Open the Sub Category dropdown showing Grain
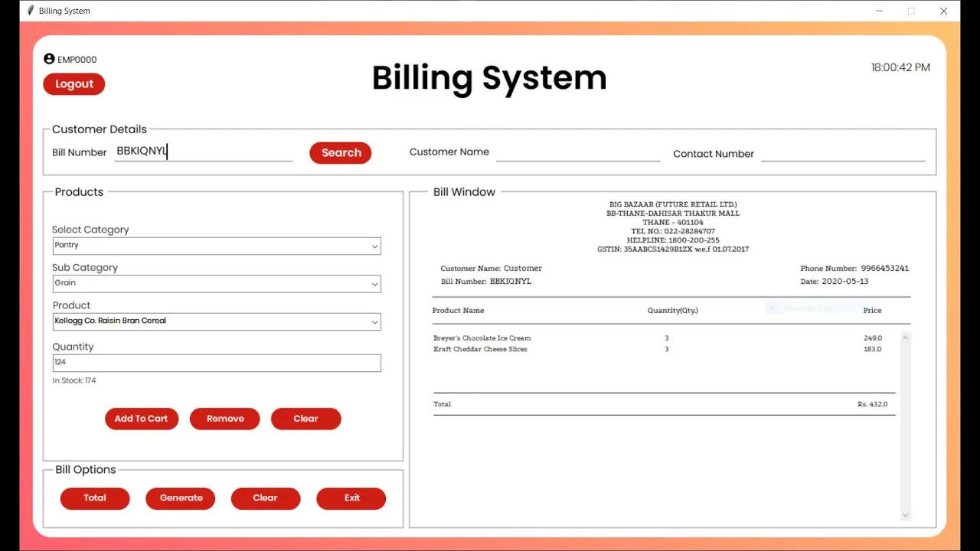 pos(217,284)
